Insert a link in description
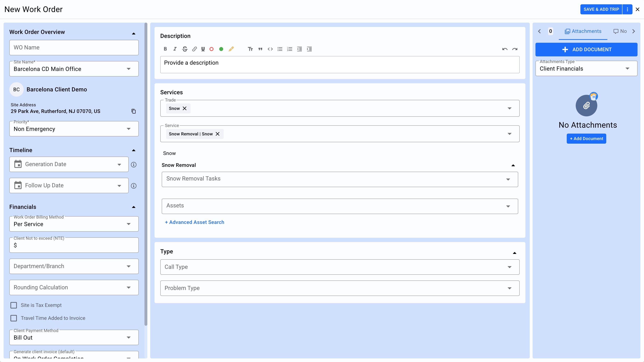The image size is (644, 362). (194, 49)
